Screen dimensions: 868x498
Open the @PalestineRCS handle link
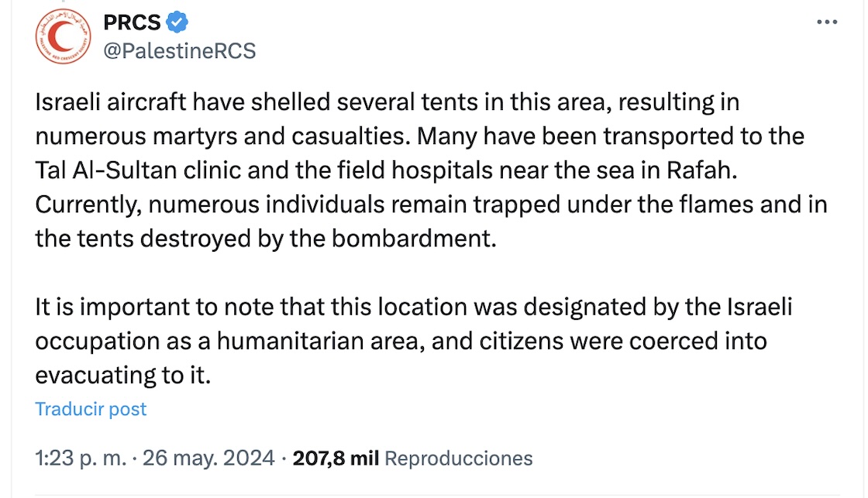coord(179,52)
